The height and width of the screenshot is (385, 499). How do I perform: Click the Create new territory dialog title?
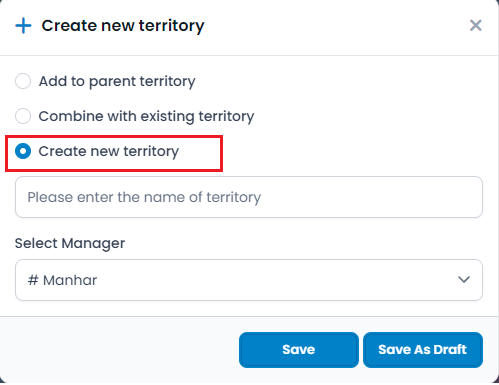click(x=123, y=26)
